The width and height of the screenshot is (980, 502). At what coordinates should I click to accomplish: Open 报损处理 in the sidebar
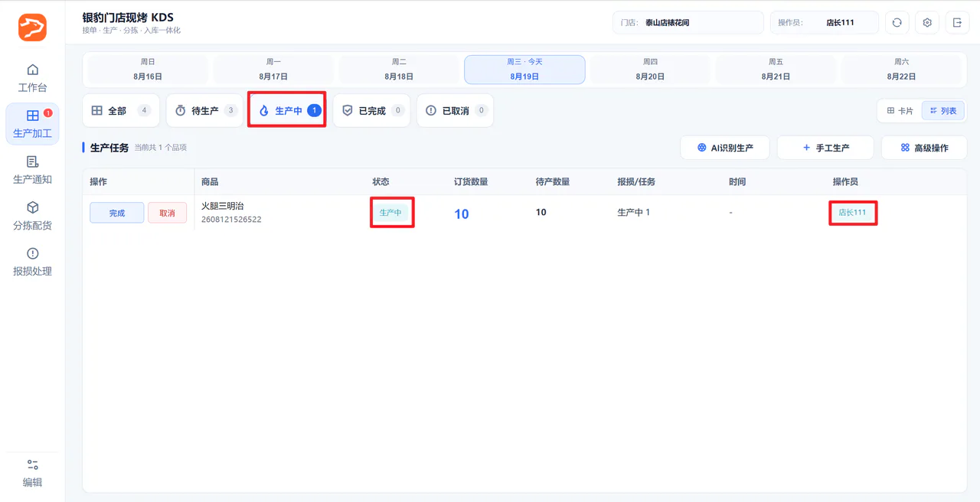click(32, 262)
